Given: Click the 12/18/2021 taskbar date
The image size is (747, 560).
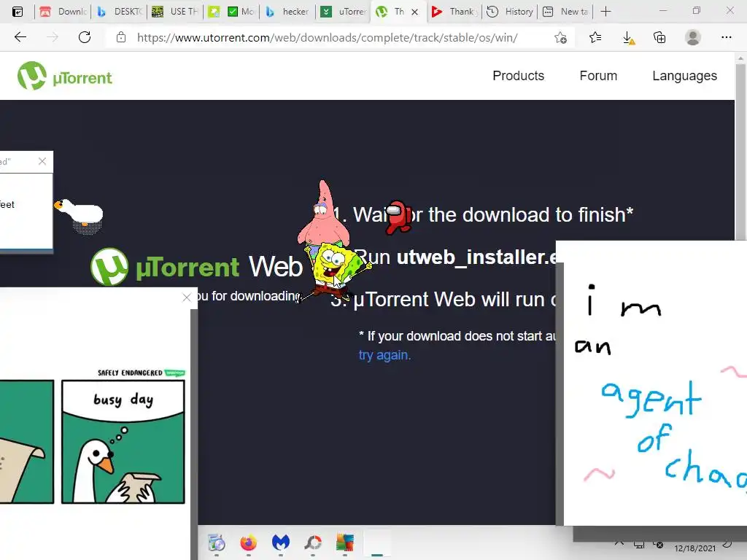Looking at the screenshot, I should click(694, 548).
